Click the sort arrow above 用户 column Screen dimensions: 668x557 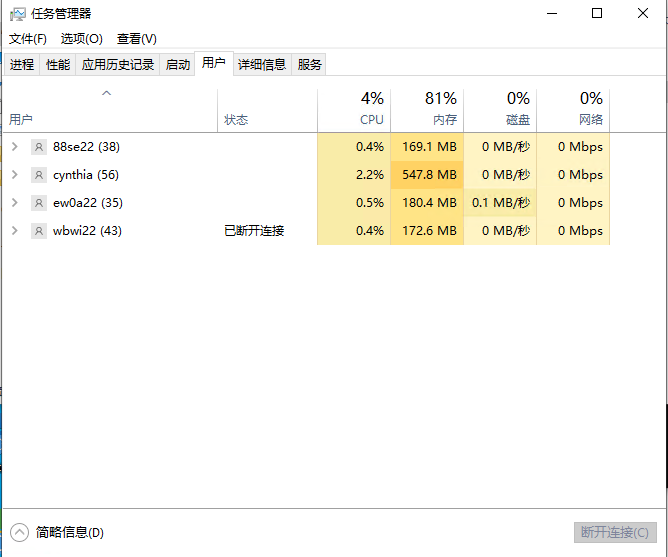[x=107, y=93]
